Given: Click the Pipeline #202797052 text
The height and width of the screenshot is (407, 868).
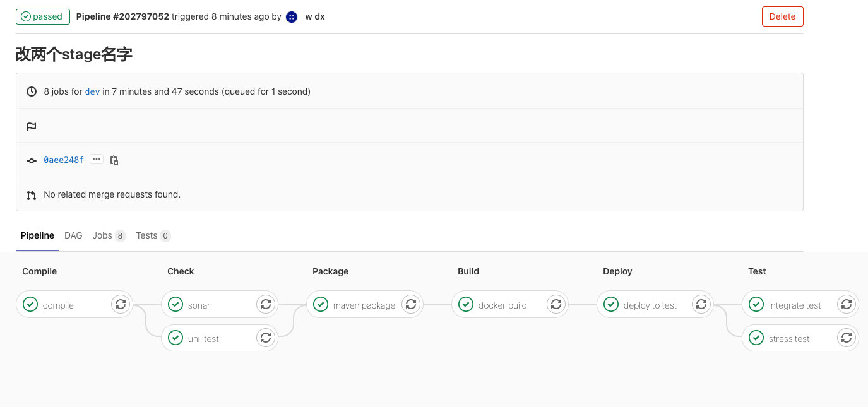Looking at the screenshot, I should [x=122, y=16].
